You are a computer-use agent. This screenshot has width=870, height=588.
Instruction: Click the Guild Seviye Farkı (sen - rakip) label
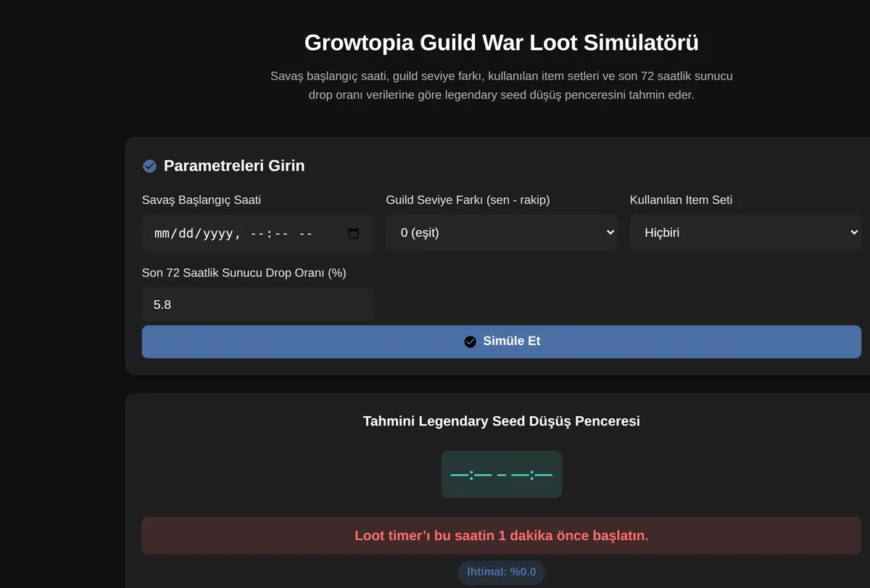pos(468,200)
